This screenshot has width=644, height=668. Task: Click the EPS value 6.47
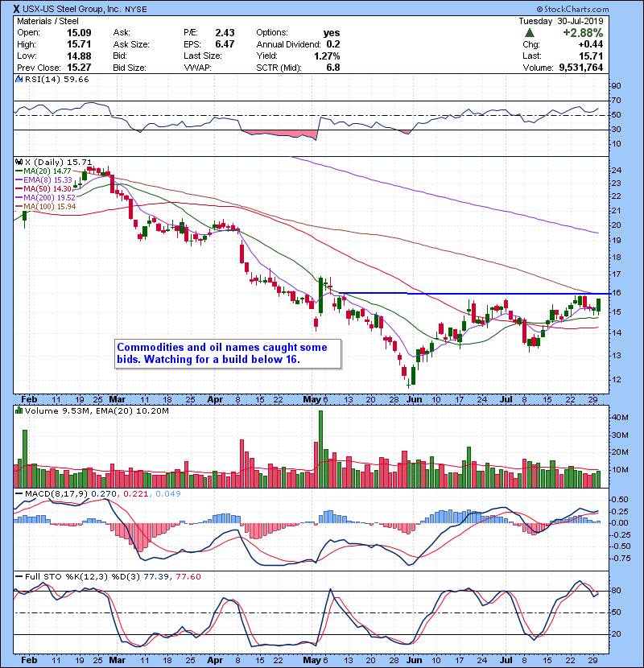pyautogui.click(x=225, y=44)
